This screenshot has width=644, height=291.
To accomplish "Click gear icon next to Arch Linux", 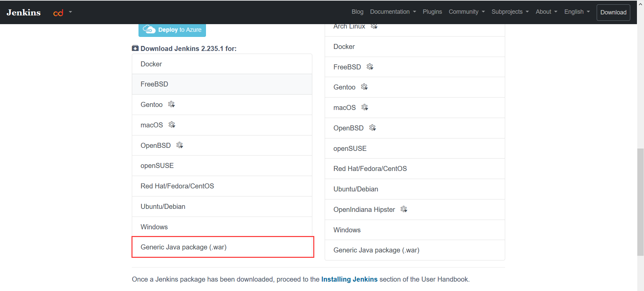I will 374,26.
